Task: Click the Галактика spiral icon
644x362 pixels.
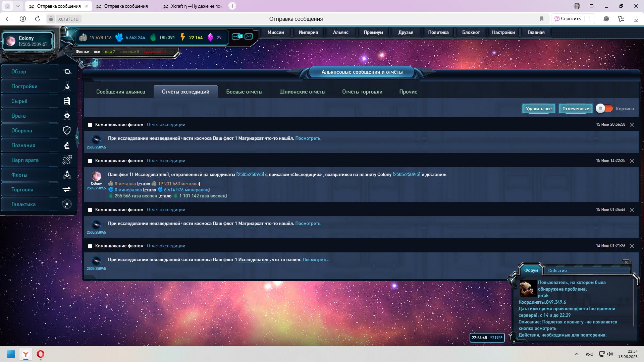Action: (x=67, y=204)
